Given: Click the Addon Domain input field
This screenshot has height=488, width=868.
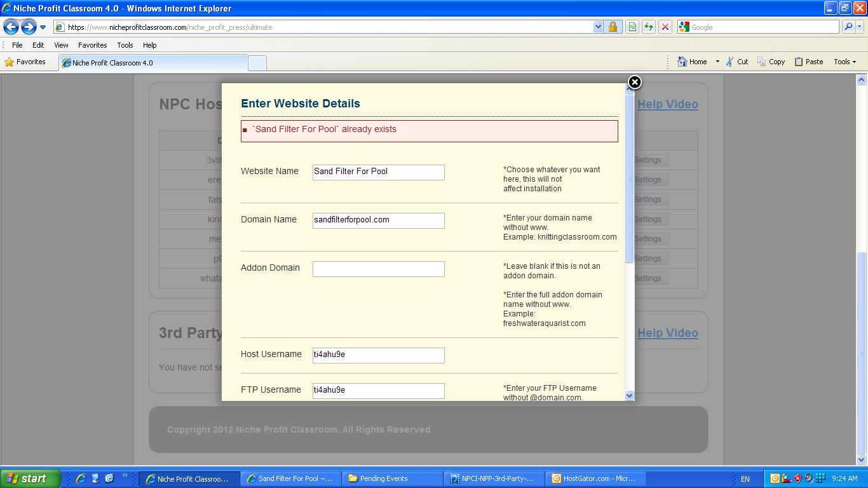Looking at the screenshot, I should click(379, 269).
